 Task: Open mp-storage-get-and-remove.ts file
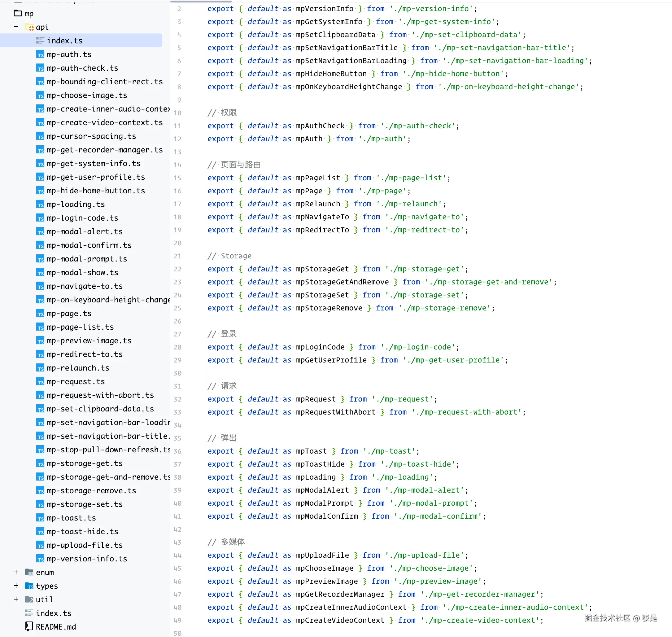pos(108,477)
